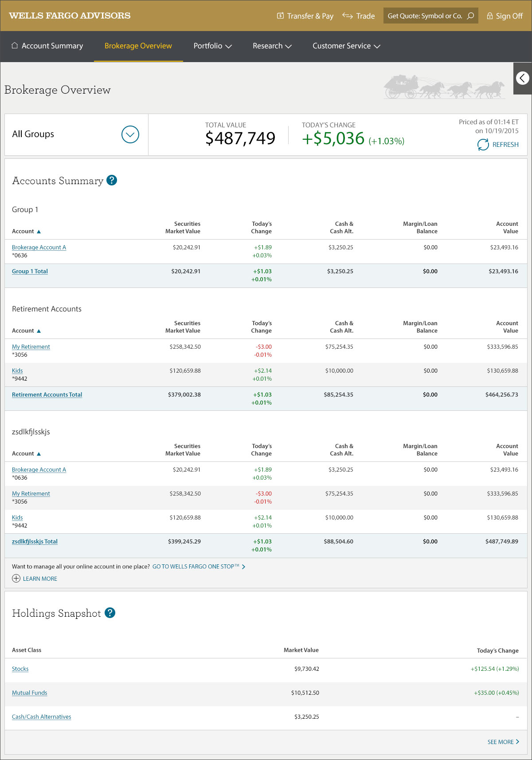Click Stocks market value $9,730.42
Viewport: 532px width, 760px height.
click(307, 669)
